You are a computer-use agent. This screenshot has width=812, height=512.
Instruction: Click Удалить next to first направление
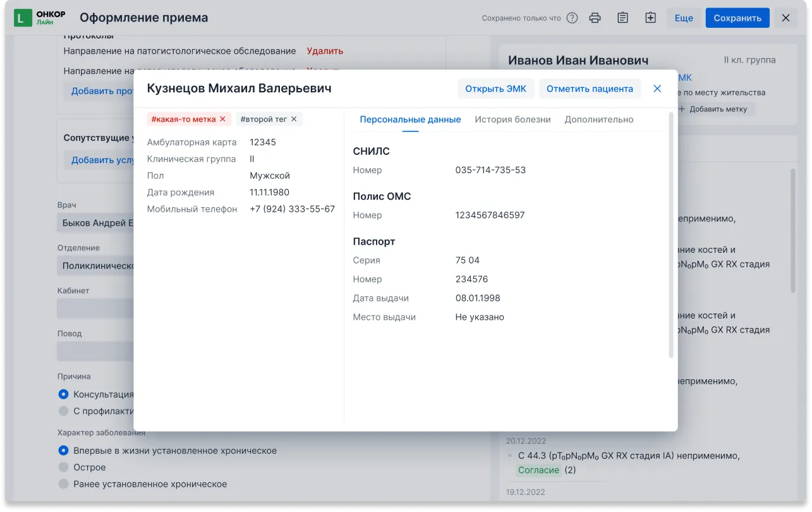pyautogui.click(x=325, y=51)
